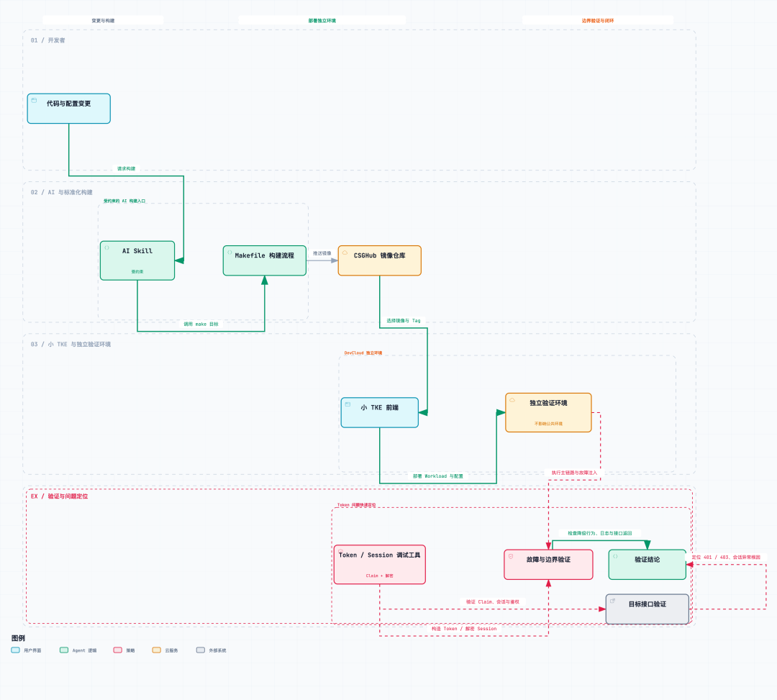
Task: Click the 01 / 开发者 lane title
Action: [48, 40]
